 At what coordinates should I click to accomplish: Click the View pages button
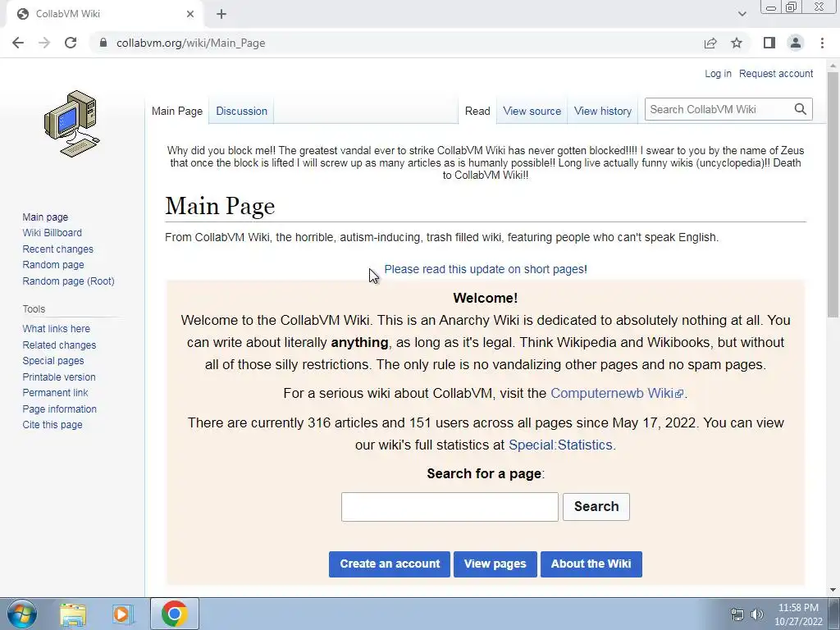pyautogui.click(x=495, y=564)
